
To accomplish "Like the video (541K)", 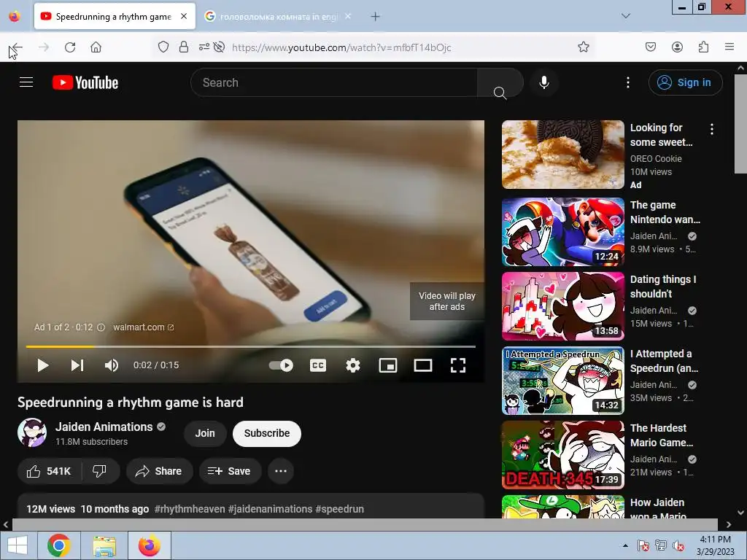I will (49, 471).
